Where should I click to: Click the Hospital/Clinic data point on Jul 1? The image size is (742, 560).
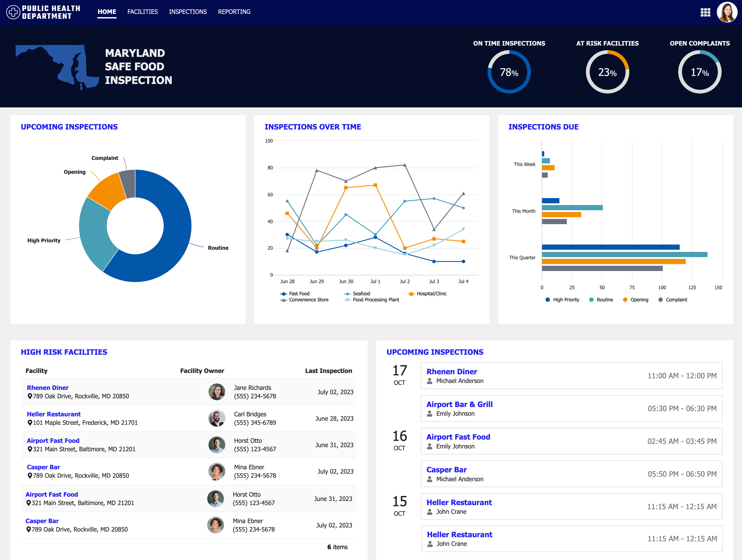coord(375,185)
